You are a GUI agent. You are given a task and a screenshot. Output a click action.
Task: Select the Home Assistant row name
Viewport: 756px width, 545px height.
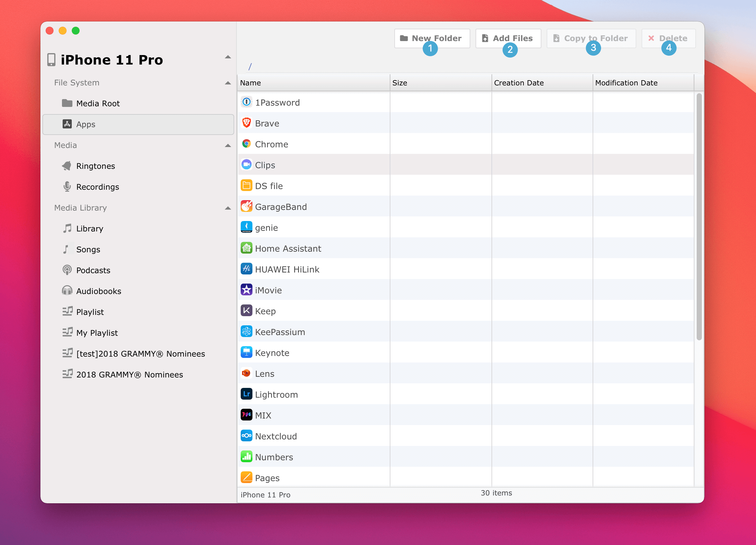pos(288,248)
